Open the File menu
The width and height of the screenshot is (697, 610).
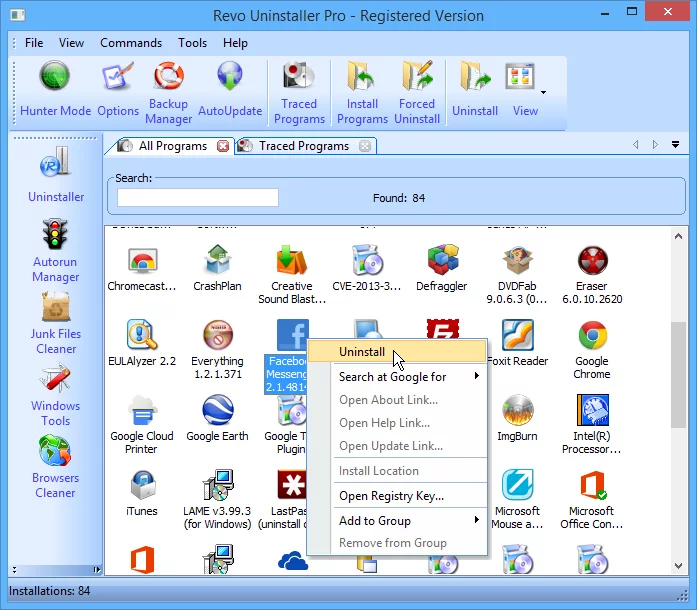coord(34,43)
